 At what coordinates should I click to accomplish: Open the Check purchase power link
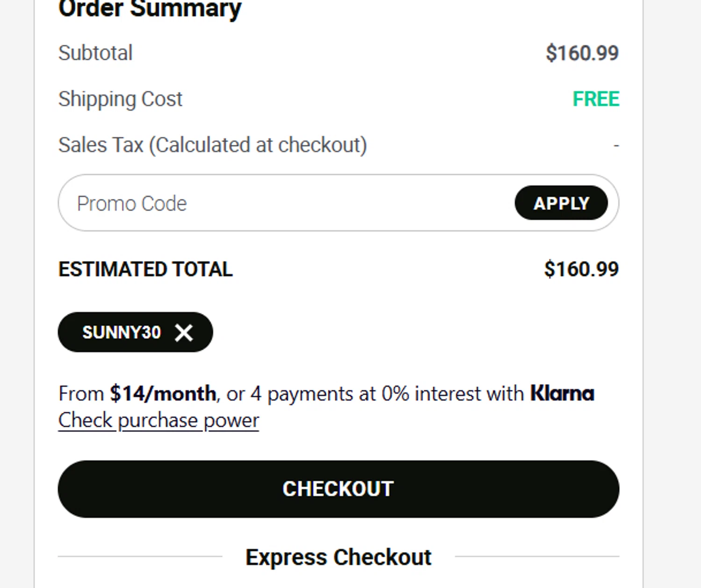point(158,420)
